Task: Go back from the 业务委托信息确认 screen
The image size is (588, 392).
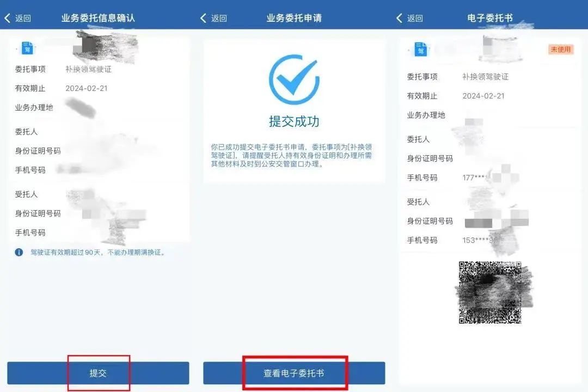Action: [17, 18]
